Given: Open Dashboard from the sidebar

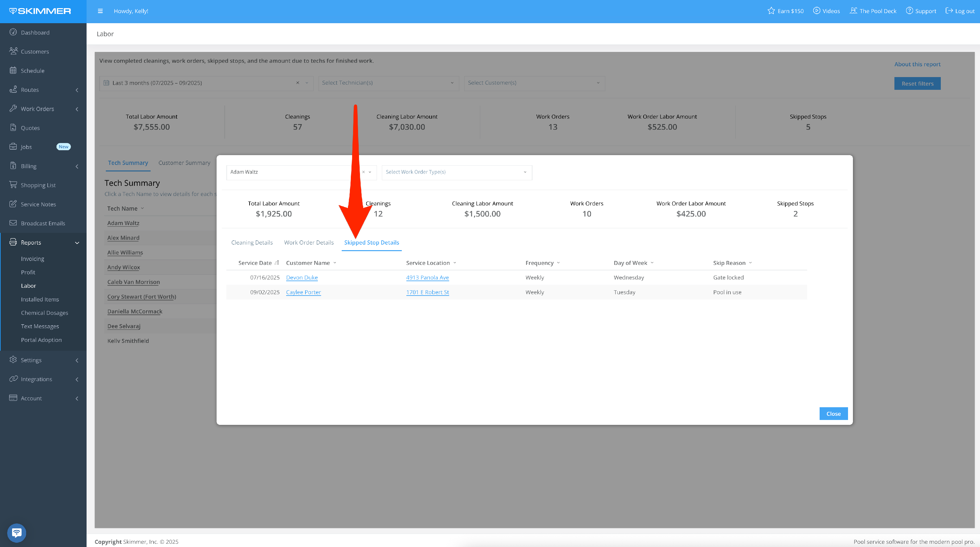Looking at the screenshot, I should point(35,32).
